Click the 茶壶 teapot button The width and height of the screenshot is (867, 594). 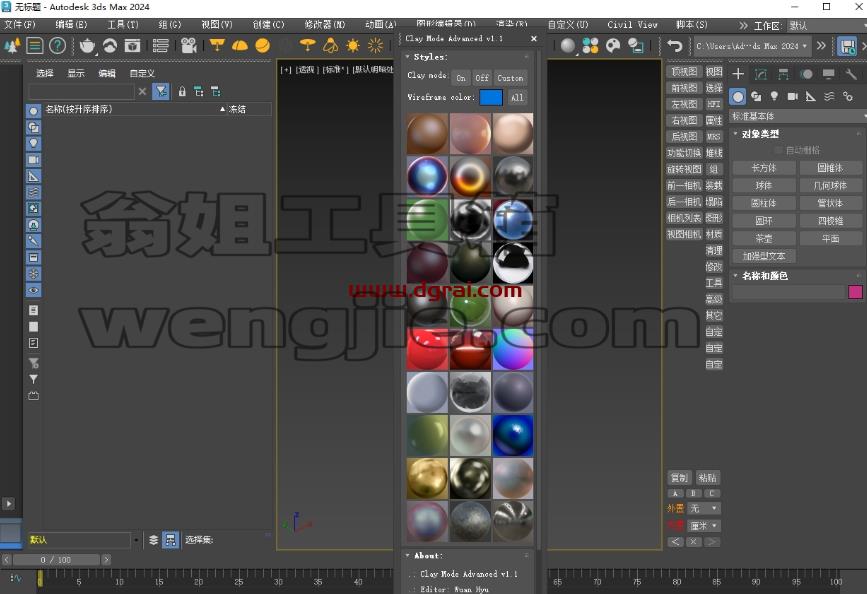tap(764, 239)
